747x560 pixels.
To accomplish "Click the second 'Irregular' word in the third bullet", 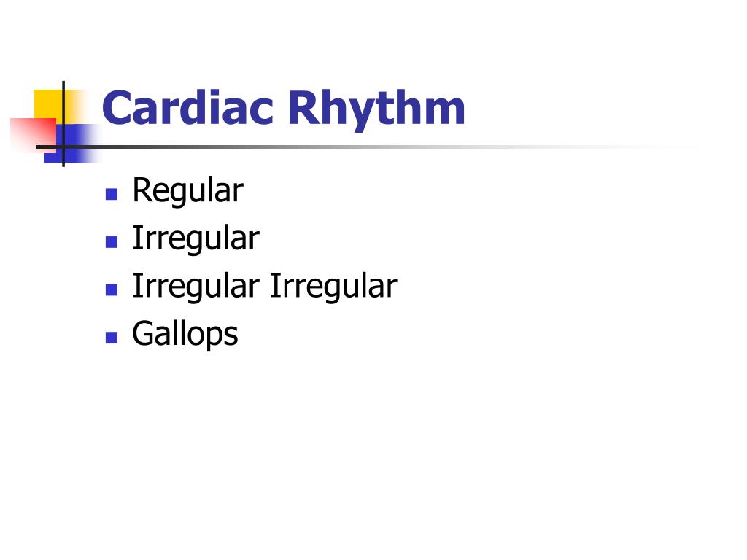I will pyautogui.click(x=333, y=287).
